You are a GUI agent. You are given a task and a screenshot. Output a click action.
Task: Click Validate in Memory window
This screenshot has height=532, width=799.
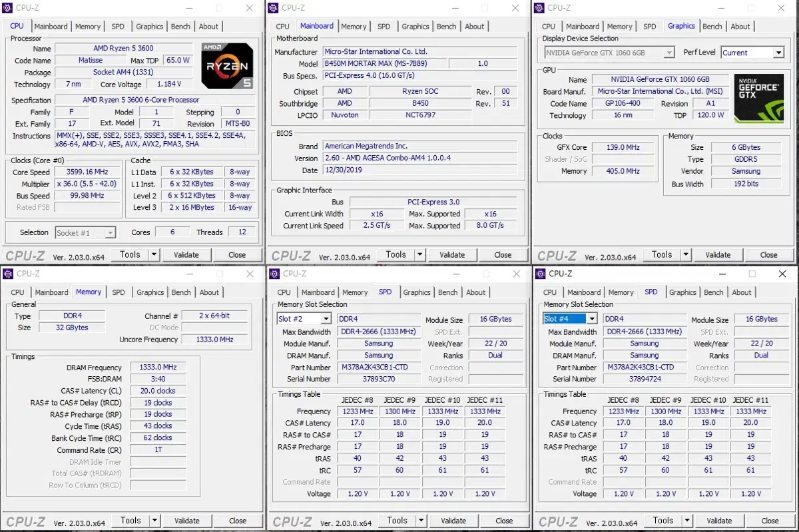coord(187,521)
